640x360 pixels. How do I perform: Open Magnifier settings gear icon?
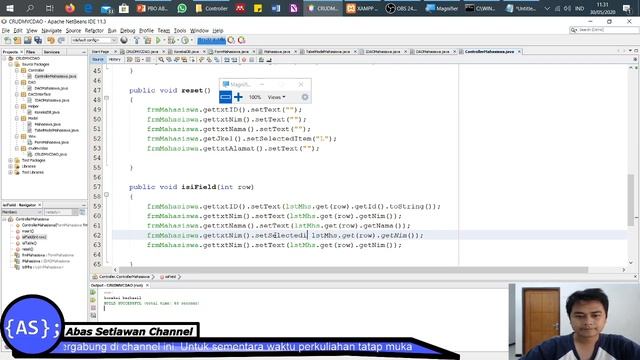tap(305, 97)
